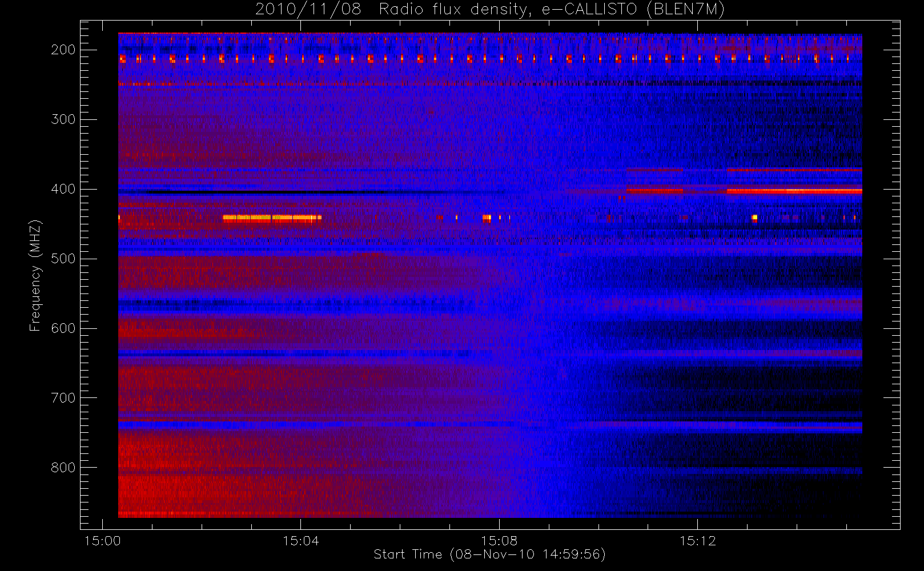924x571 pixels.
Task: Click the bright red band at 400 MHz after 15:12
Action: (x=794, y=191)
